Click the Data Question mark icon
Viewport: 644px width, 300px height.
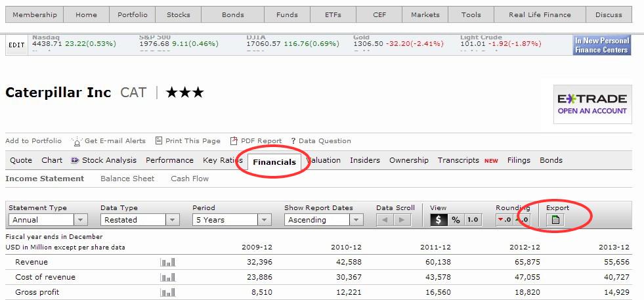[x=293, y=141]
